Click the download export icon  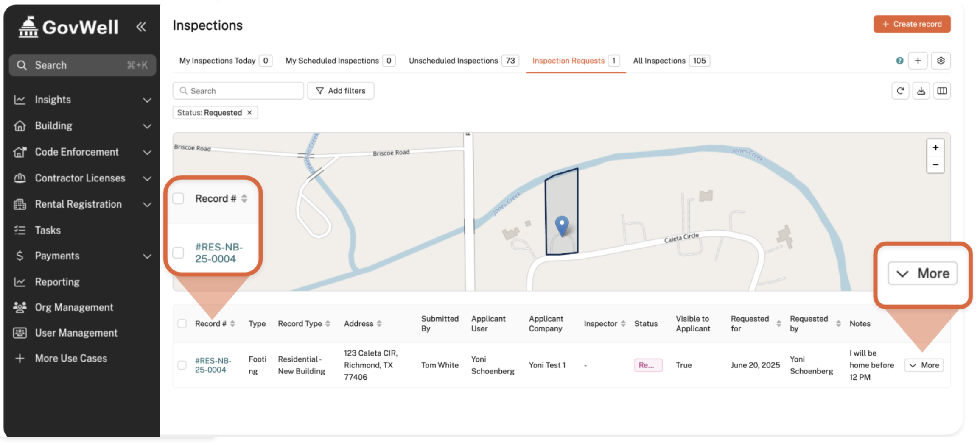point(921,91)
